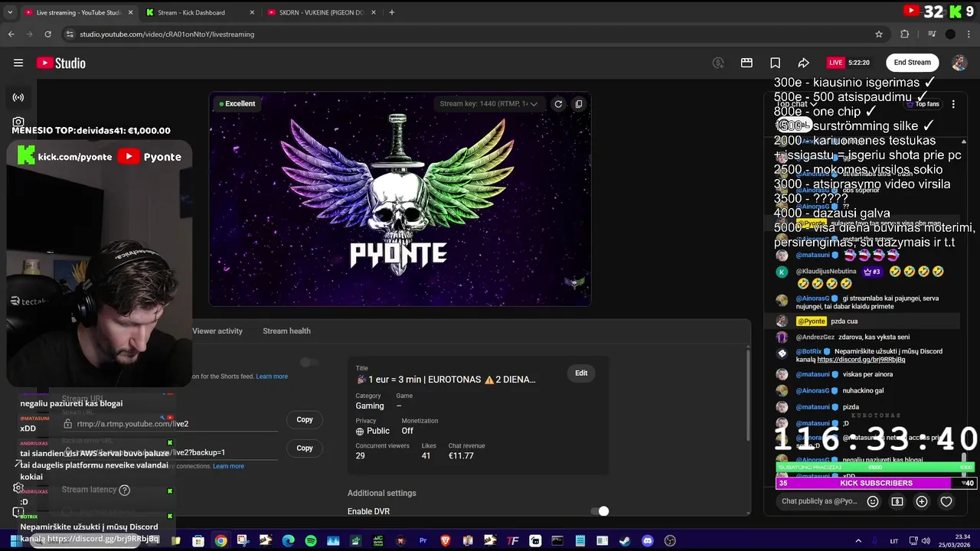Open the chat emoji picker
980x551 pixels.
coord(873,501)
